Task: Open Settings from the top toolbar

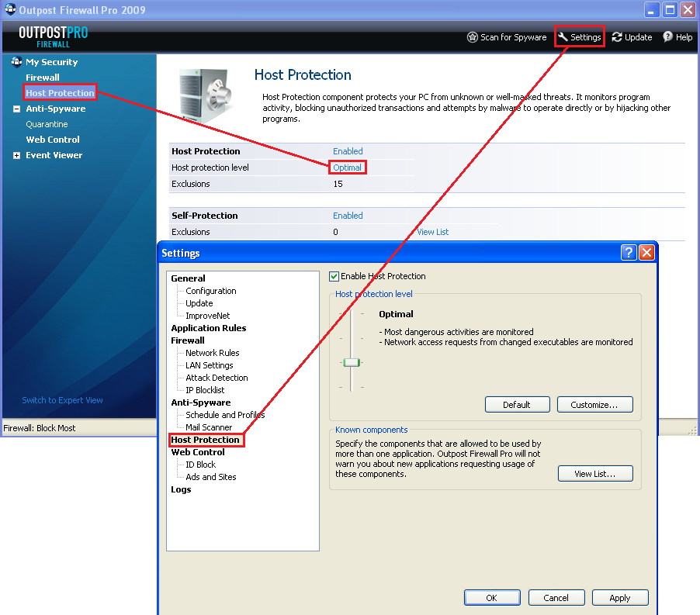Action: tap(580, 37)
